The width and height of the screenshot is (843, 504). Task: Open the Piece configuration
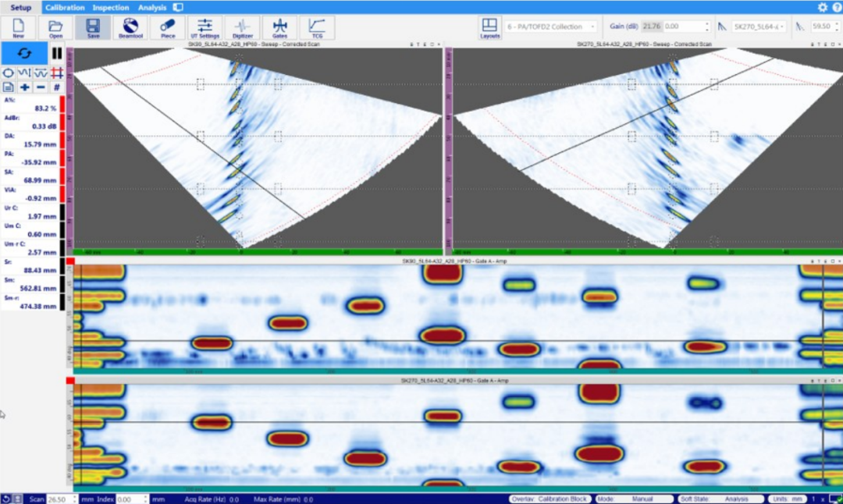(x=168, y=27)
